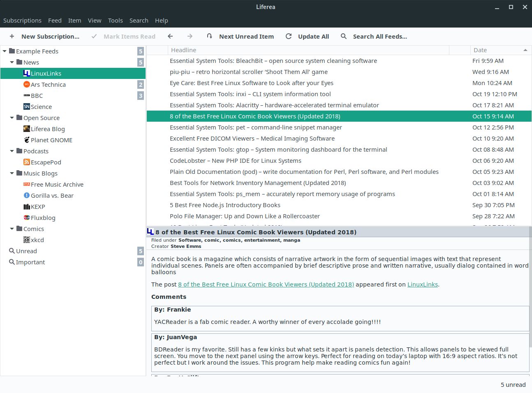Open the Tools menu
The height and width of the screenshot is (393, 532).
[116, 21]
